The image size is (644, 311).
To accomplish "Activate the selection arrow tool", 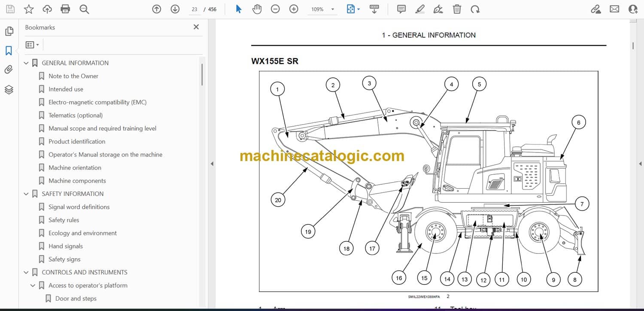I will (239, 9).
